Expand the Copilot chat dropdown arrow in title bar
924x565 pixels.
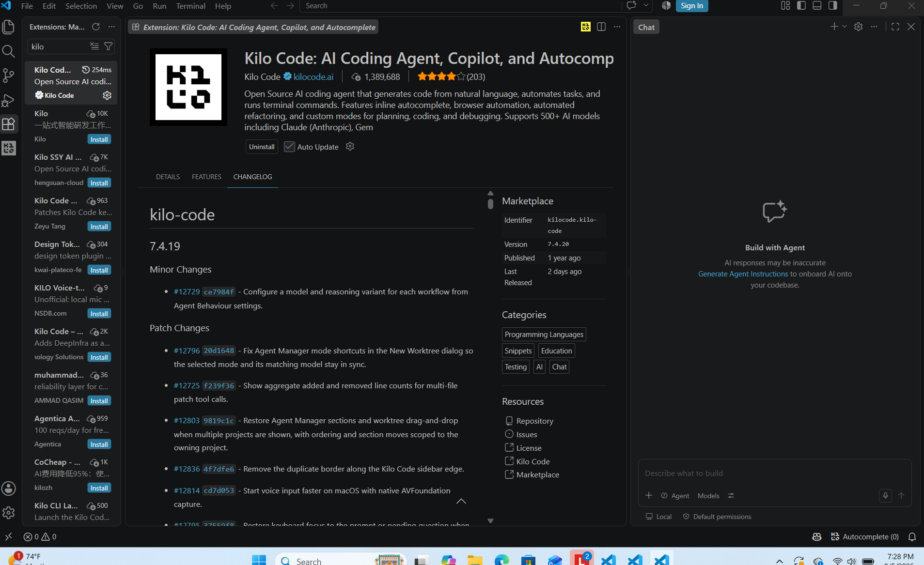tap(646, 6)
